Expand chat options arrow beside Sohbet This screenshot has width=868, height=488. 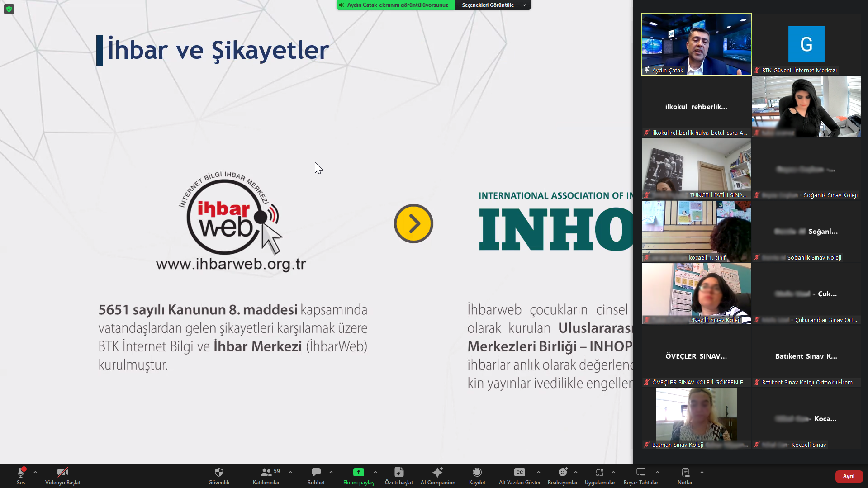[331, 472]
